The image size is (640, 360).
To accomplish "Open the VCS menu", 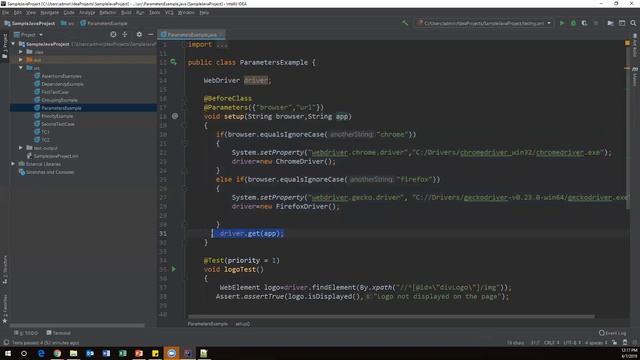I will tap(169, 13).
